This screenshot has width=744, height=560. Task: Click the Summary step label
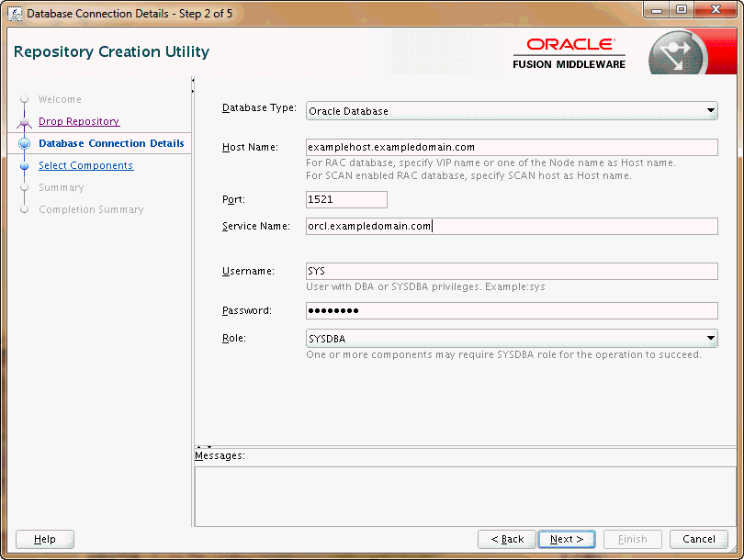62,187
